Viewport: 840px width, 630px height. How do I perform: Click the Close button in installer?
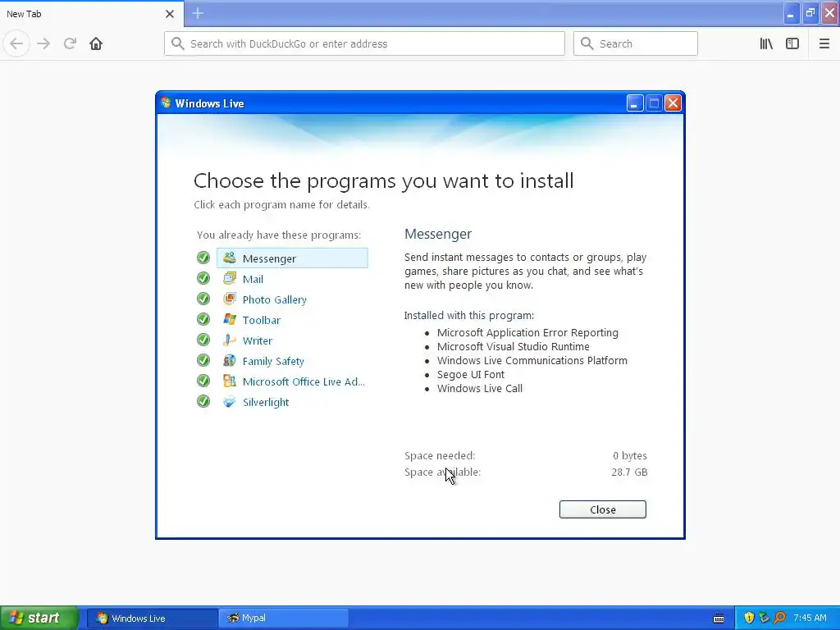603,509
